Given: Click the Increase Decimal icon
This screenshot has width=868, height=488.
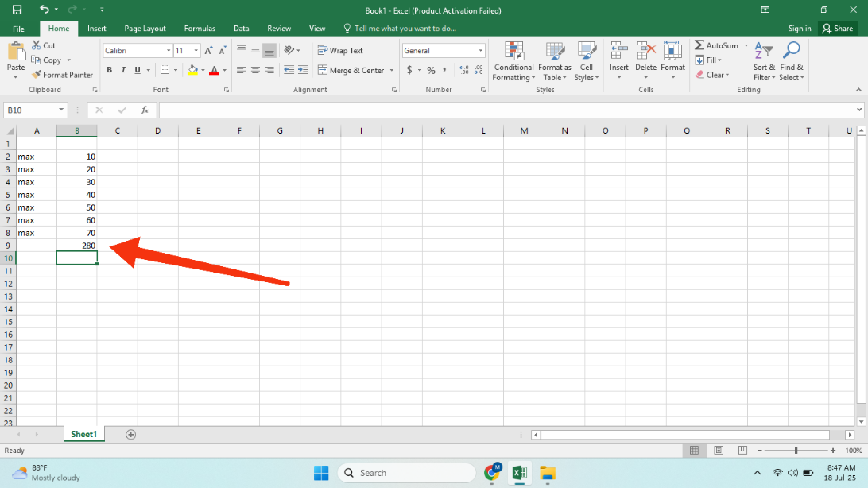Looking at the screenshot, I should point(464,70).
